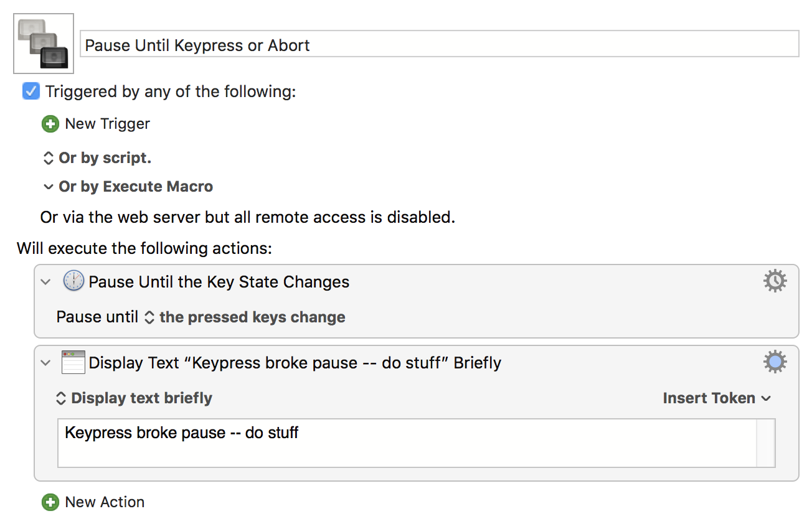Click the New Trigger label
The width and height of the screenshot is (812, 524).
[108, 124]
